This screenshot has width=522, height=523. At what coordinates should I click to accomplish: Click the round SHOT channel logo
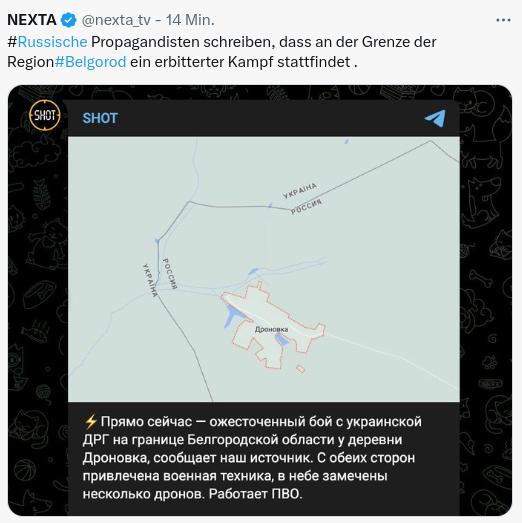pyautogui.click(x=45, y=115)
